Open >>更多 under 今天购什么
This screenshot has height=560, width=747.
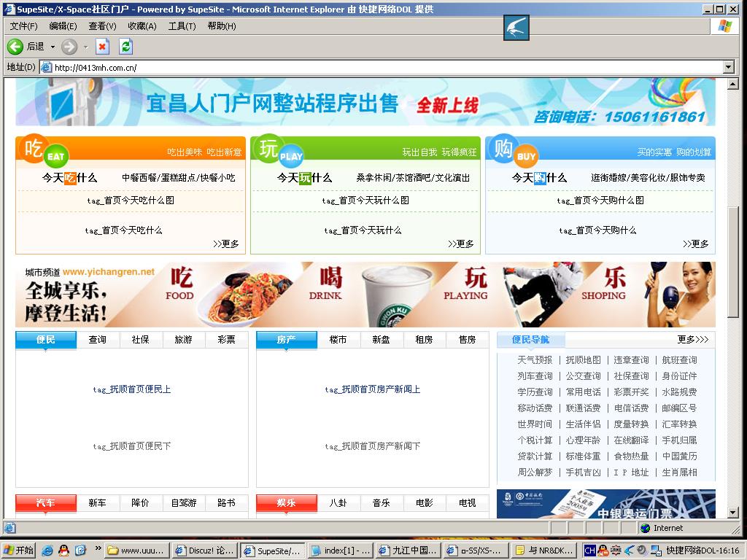(x=695, y=244)
